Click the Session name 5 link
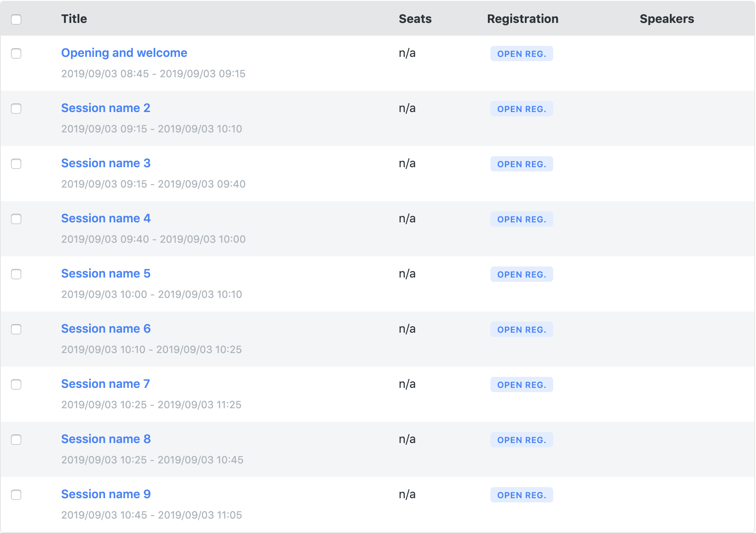The width and height of the screenshot is (756, 533). 106,273
